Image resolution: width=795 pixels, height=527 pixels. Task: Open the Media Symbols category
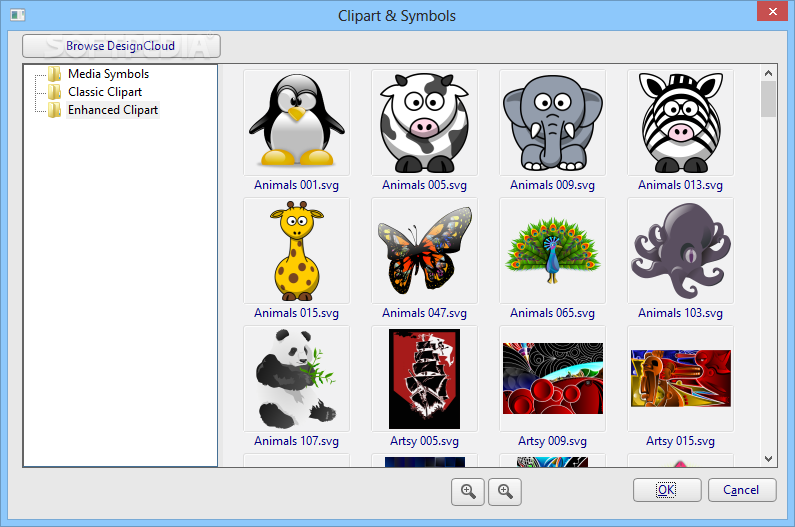(x=109, y=74)
